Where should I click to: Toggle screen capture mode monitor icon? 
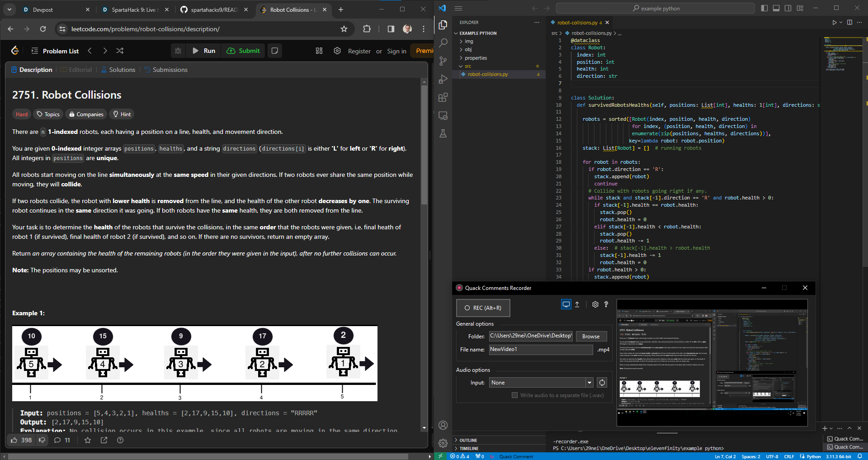pos(566,304)
